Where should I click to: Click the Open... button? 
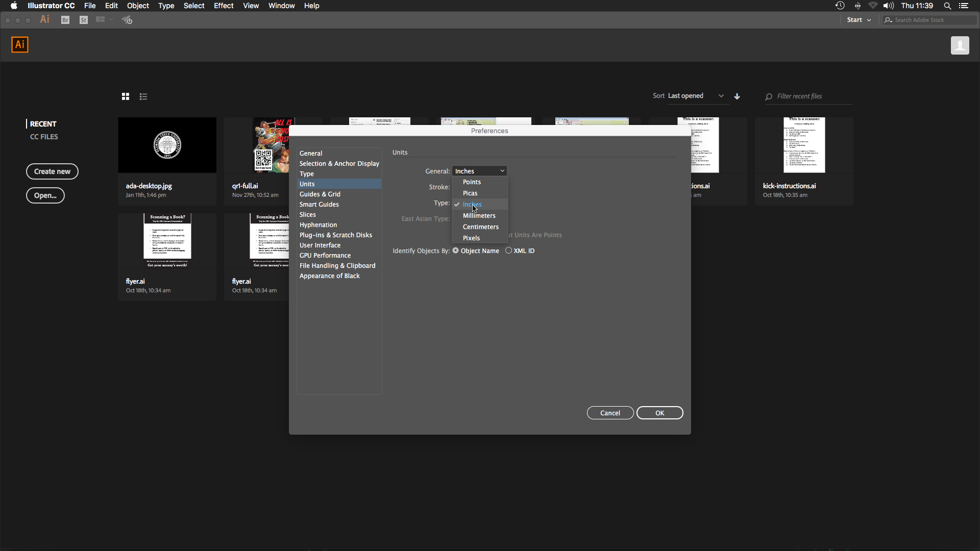pos(45,195)
